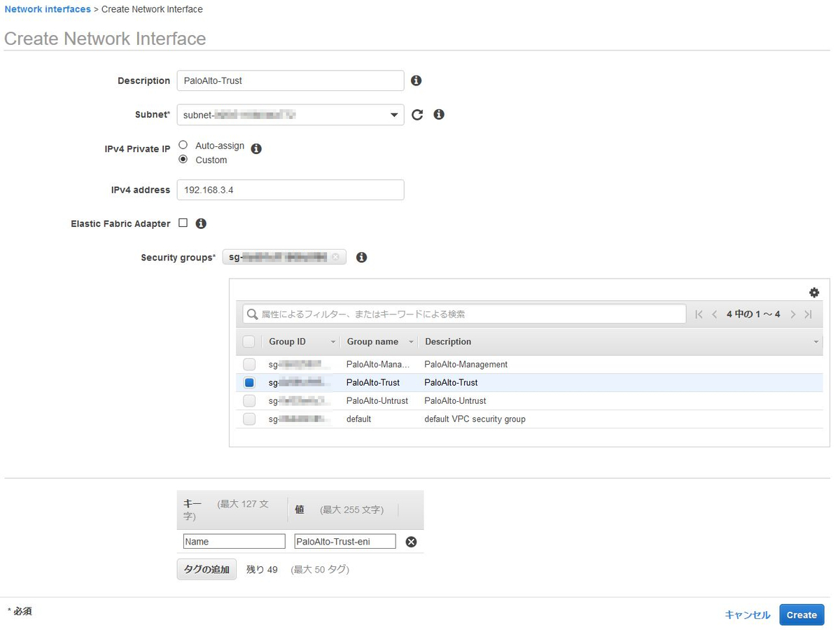Go to previous page of security groups

pyautogui.click(x=715, y=314)
